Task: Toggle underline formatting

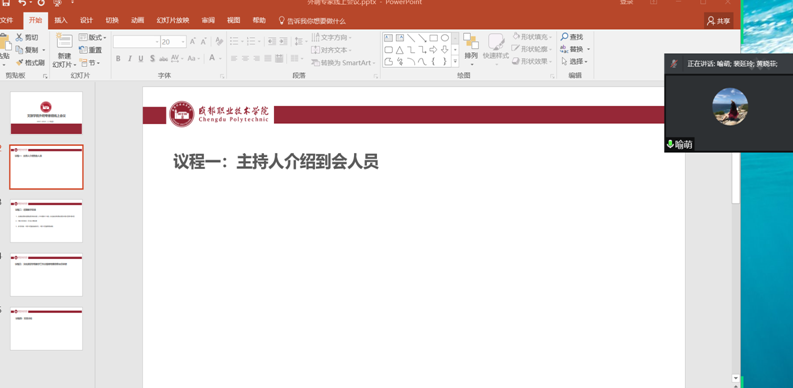Action: pyautogui.click(x=141, y=59)
